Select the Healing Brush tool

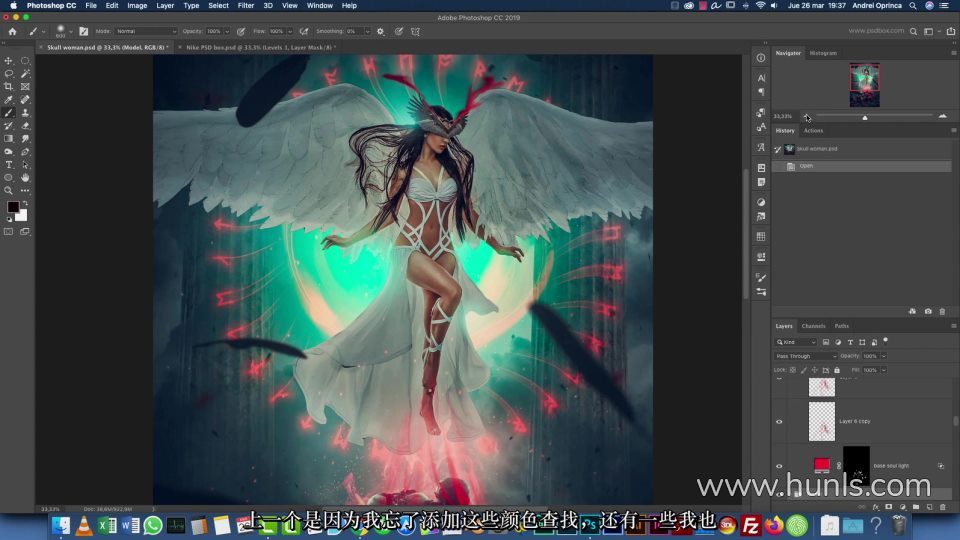[25, 99]
